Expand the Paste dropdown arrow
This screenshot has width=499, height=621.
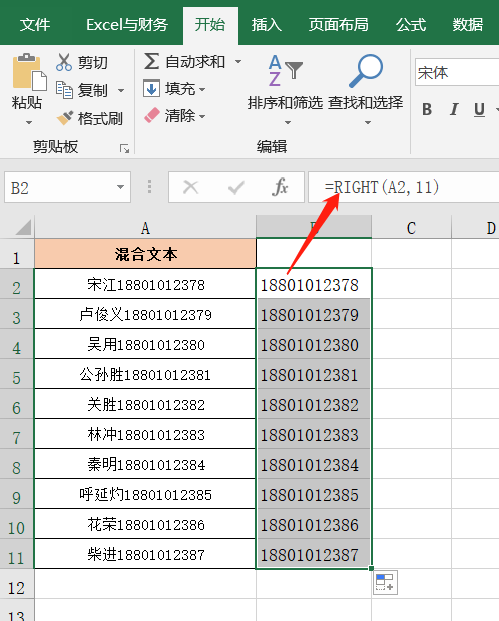point(29,122)
